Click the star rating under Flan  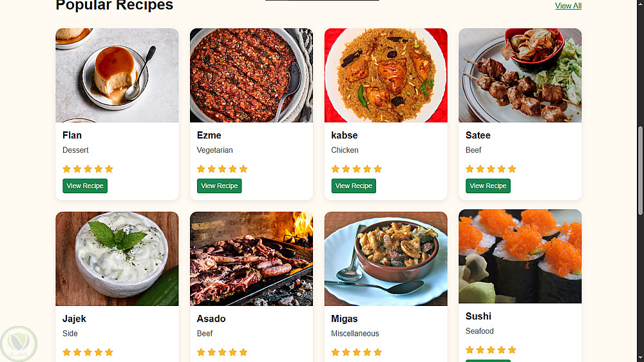coord(88,169)
